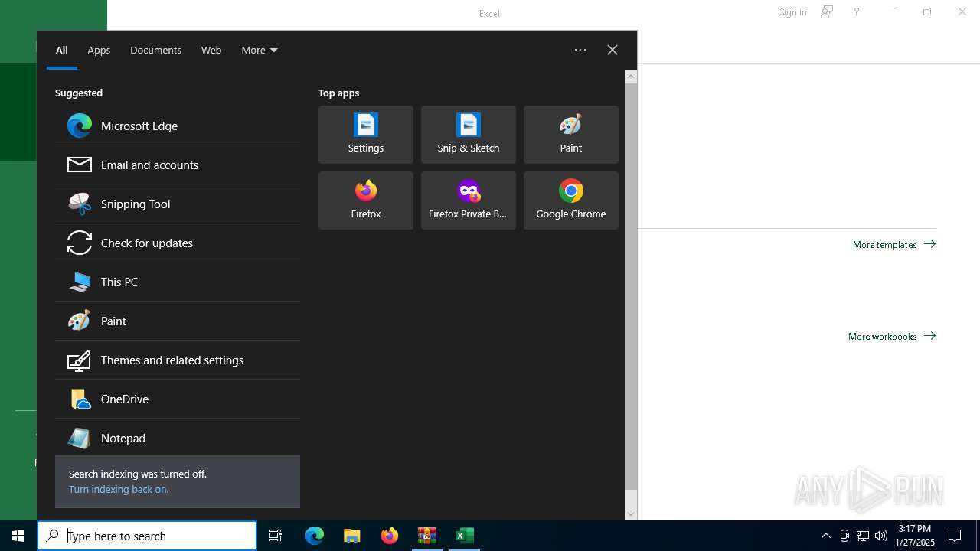The width and height of the screenshot is (980, 551).
Task: Open network status tray icon
Action: coord(863,536)
